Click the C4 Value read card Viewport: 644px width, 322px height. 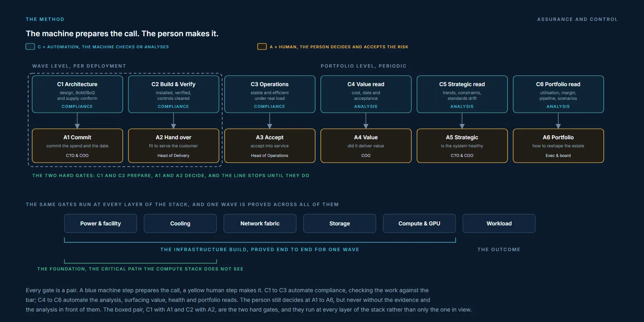366,94
